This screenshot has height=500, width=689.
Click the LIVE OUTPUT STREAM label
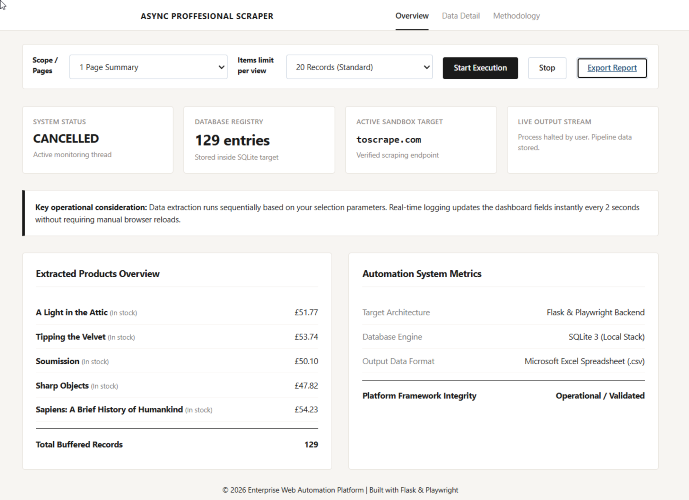555,122
